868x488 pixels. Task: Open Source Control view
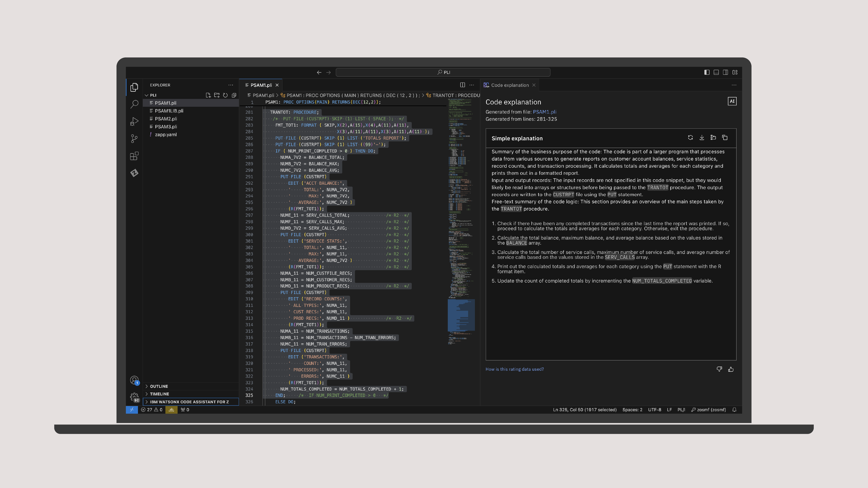[134, 139]
